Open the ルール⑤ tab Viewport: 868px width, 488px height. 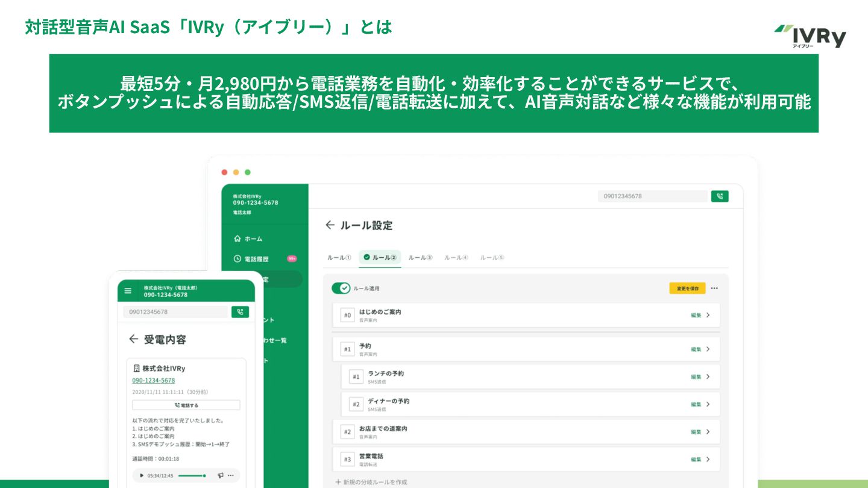point(492,258)
